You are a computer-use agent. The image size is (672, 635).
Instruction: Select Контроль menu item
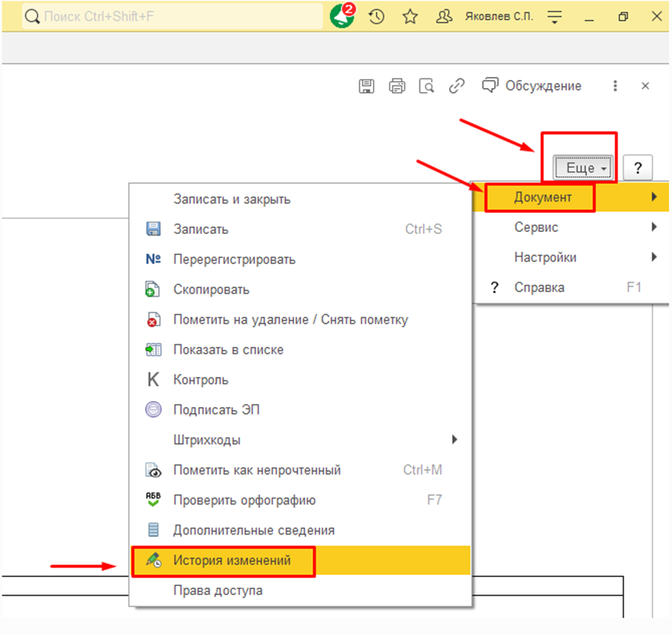[x=300, y=379]
